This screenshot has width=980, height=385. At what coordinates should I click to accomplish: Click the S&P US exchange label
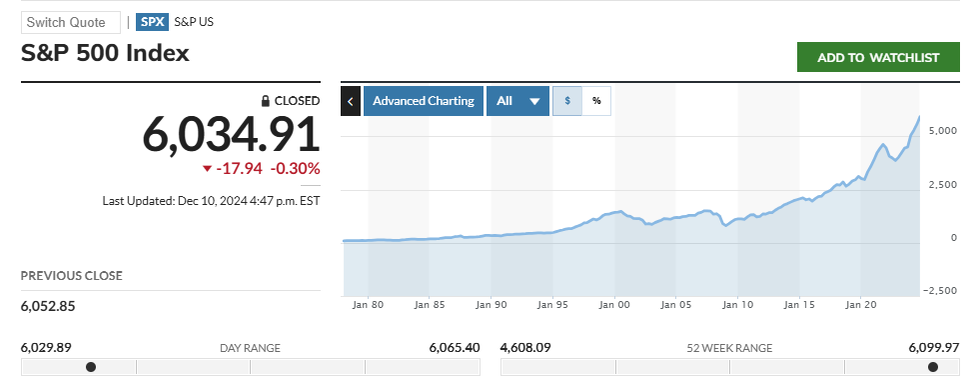pyautogui.click(x=194, y=22)
